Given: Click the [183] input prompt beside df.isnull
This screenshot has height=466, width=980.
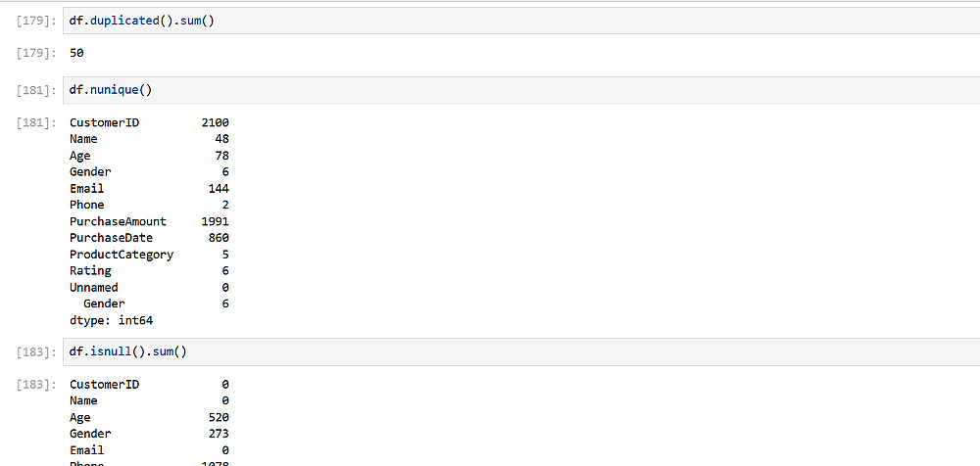Looking at the screenshot, I should click(x=37, y=351).
